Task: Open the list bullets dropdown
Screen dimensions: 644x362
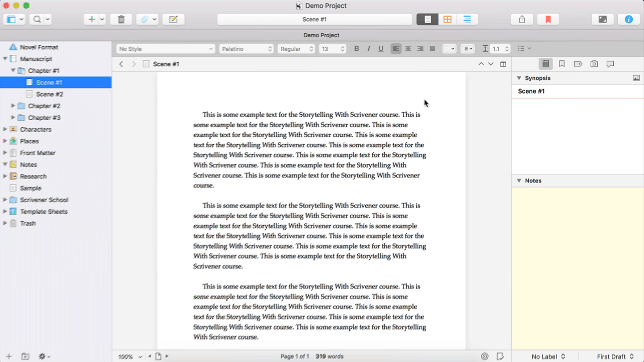Action: [525, 49]
